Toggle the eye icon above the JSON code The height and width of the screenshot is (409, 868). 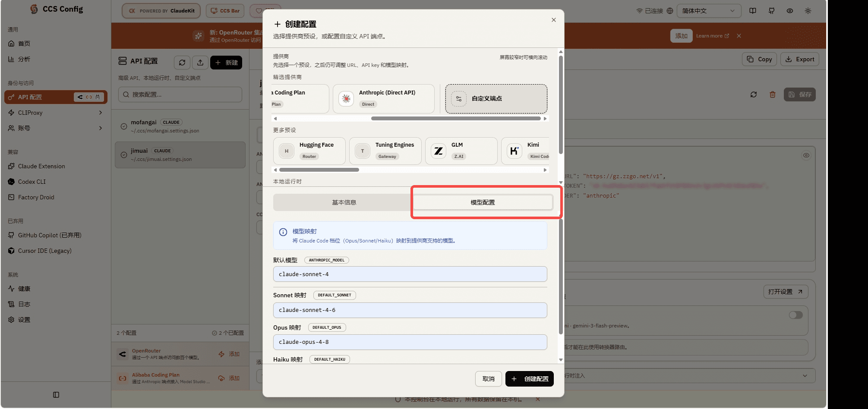806,155
